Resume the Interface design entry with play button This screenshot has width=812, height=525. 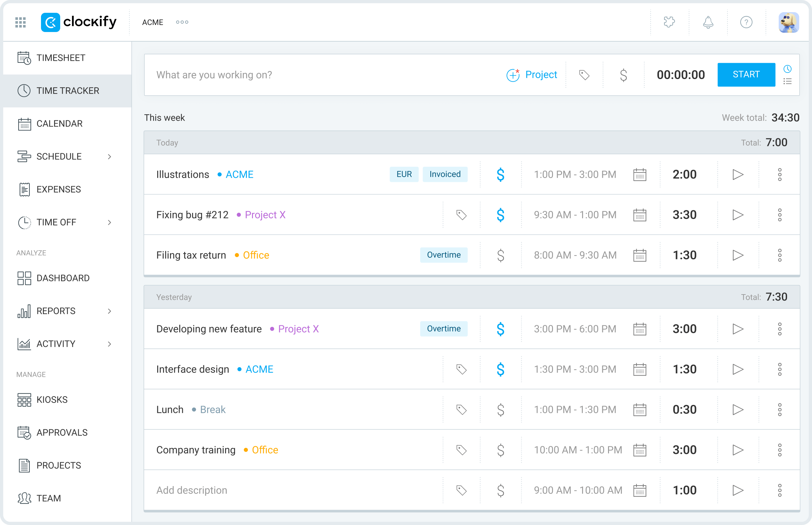(x=738, y=369)
